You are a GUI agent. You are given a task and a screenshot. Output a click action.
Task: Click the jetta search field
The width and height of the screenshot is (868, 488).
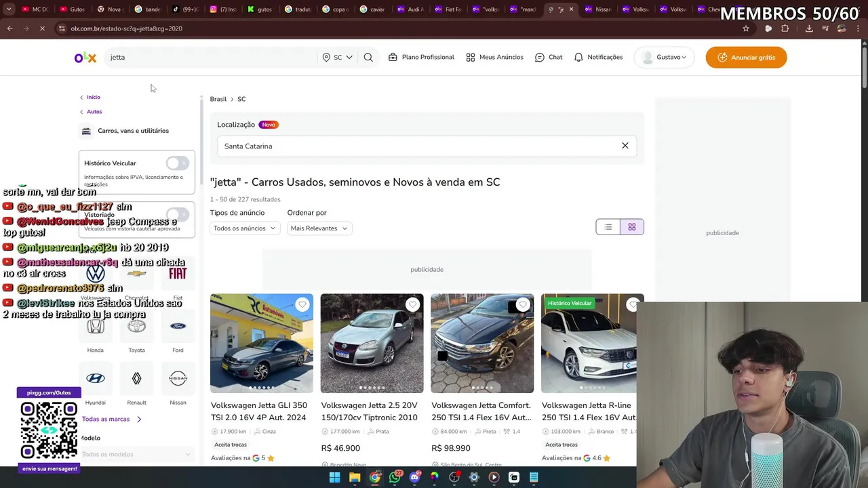point(210,58)
